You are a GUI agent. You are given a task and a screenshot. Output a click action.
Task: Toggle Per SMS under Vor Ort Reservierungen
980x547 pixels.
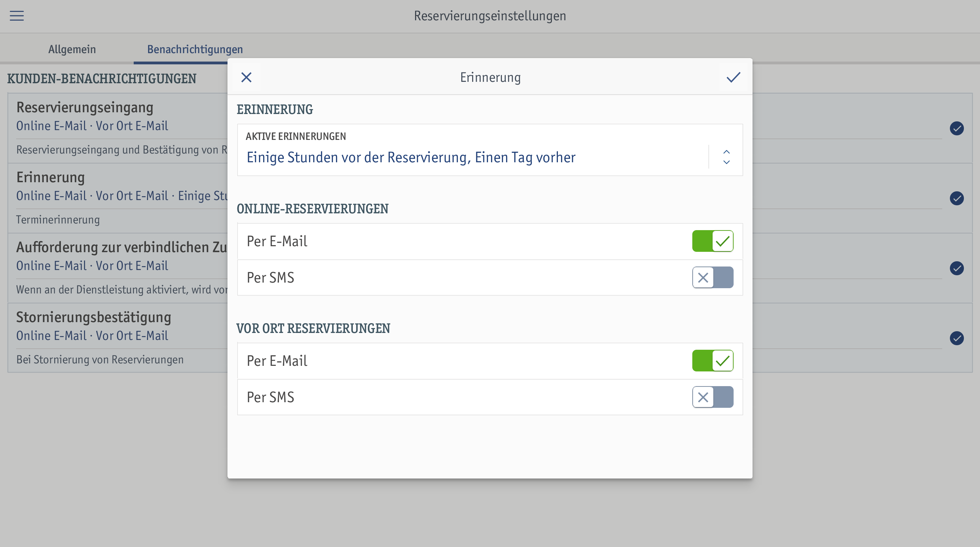(x=713, y=397)
